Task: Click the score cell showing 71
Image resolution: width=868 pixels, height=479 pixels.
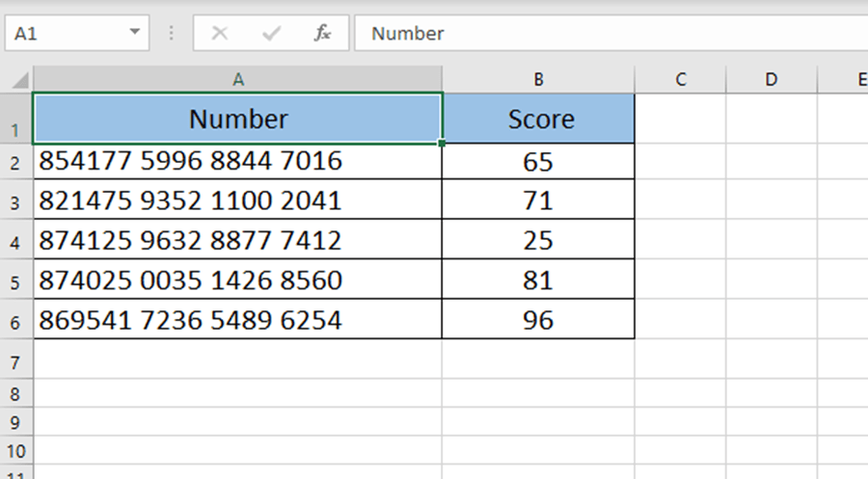Action: (x=538, y=200)
